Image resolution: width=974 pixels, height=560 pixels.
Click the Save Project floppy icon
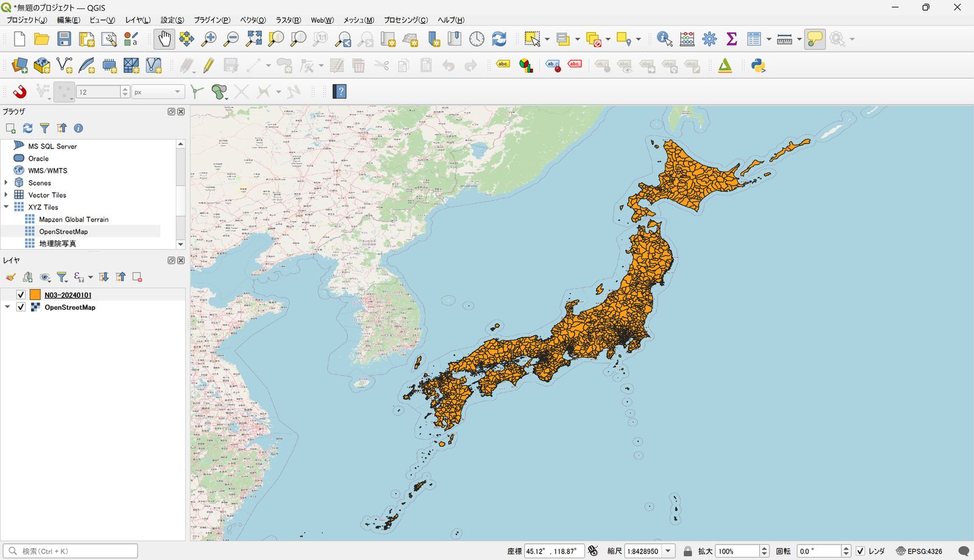tap(64, 39)
